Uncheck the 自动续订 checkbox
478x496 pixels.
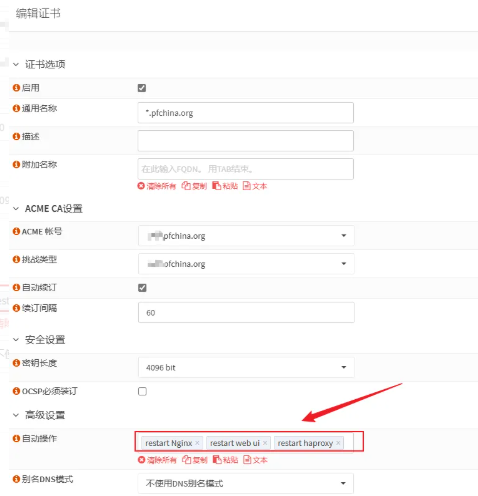tap(142, 288)
